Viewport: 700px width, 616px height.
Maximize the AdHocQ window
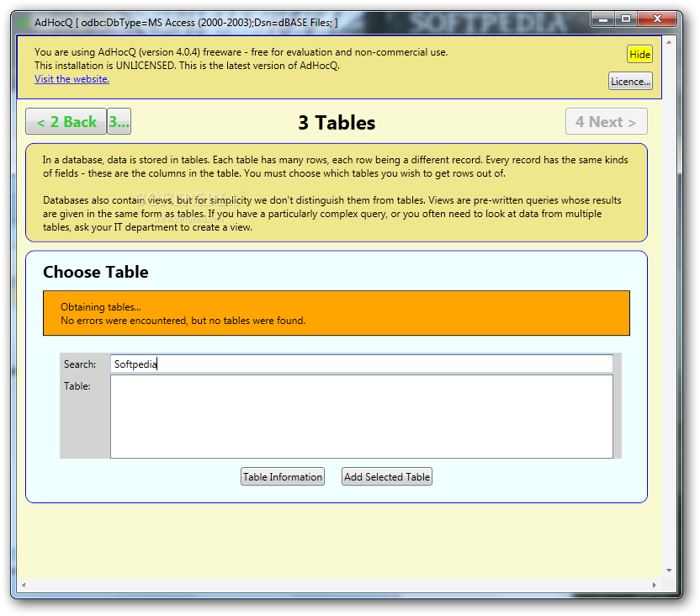[626, 19]
